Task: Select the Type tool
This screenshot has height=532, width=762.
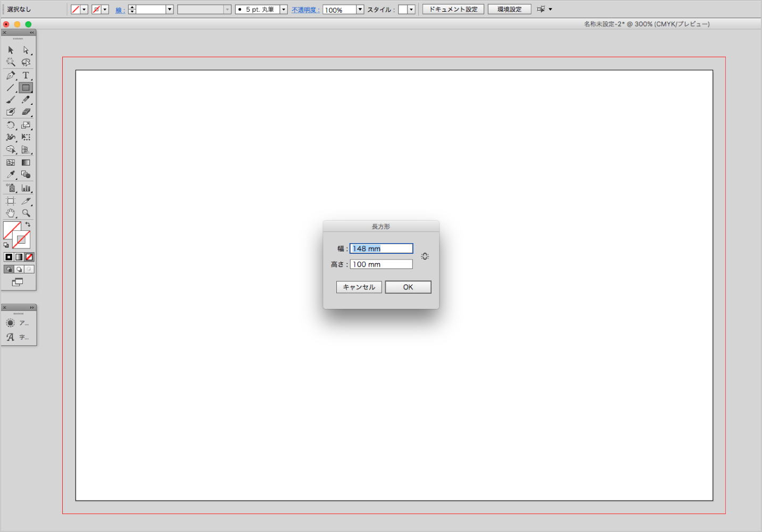Action: pos(26,76)
